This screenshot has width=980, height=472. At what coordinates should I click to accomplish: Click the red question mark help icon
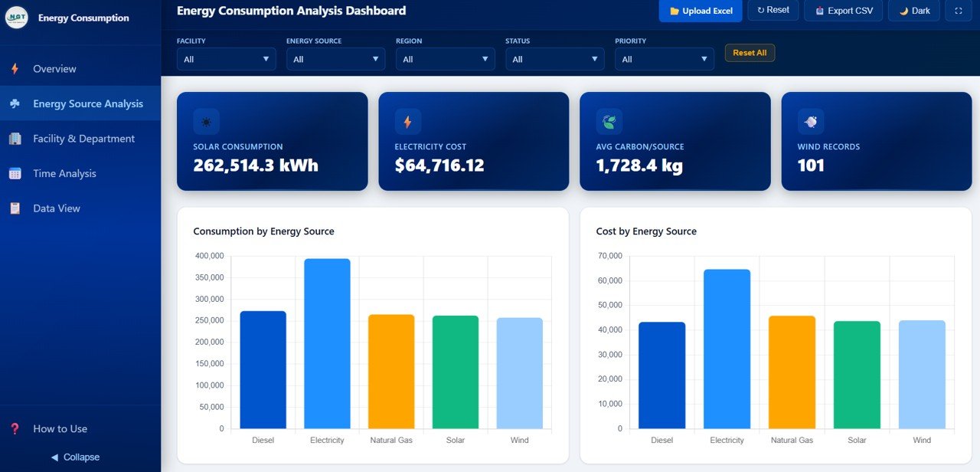(x=15, y=429)
